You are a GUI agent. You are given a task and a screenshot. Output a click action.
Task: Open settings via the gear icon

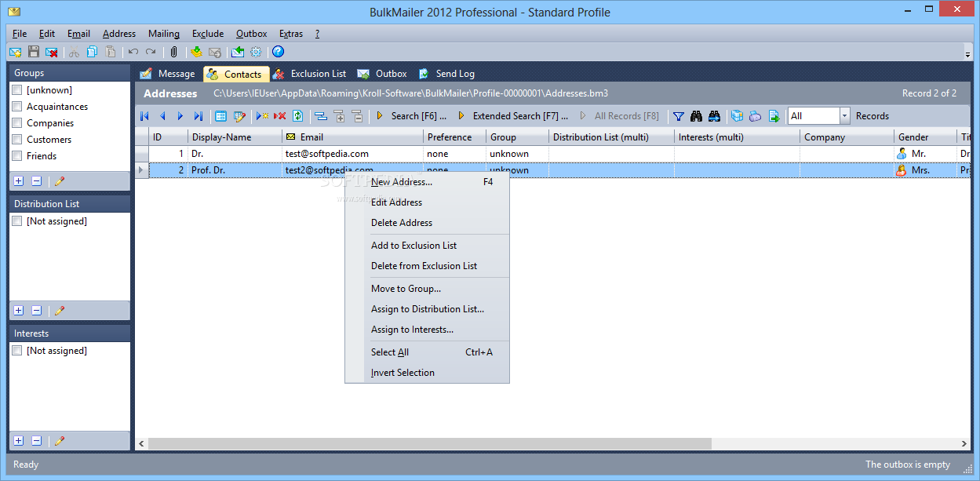coord(256,52)
